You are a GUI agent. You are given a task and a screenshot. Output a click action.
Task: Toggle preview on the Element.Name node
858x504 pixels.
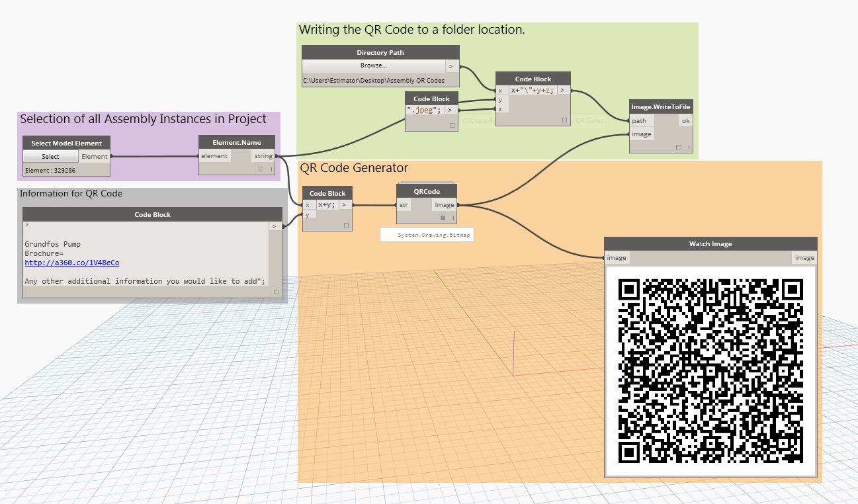260,169
